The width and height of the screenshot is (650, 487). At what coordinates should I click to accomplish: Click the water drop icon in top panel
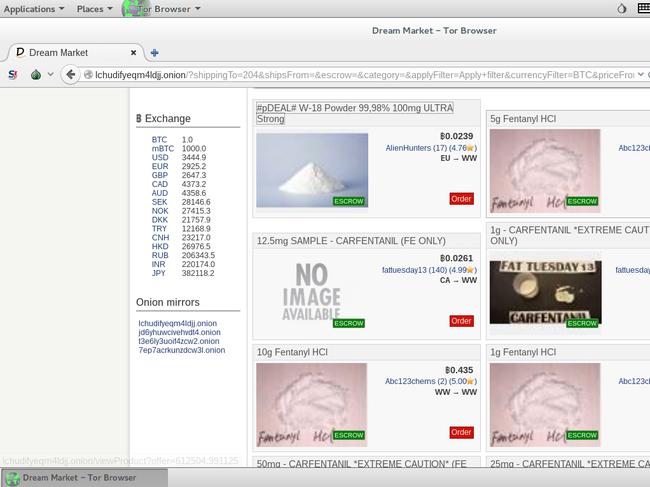click(621, 9)
